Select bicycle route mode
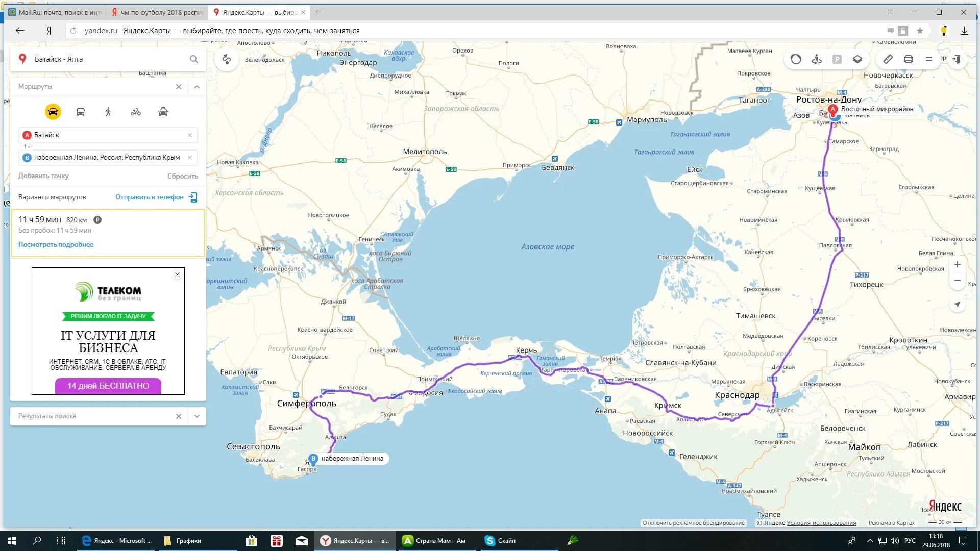Screen dimensions: 980x551 [135, 112]
